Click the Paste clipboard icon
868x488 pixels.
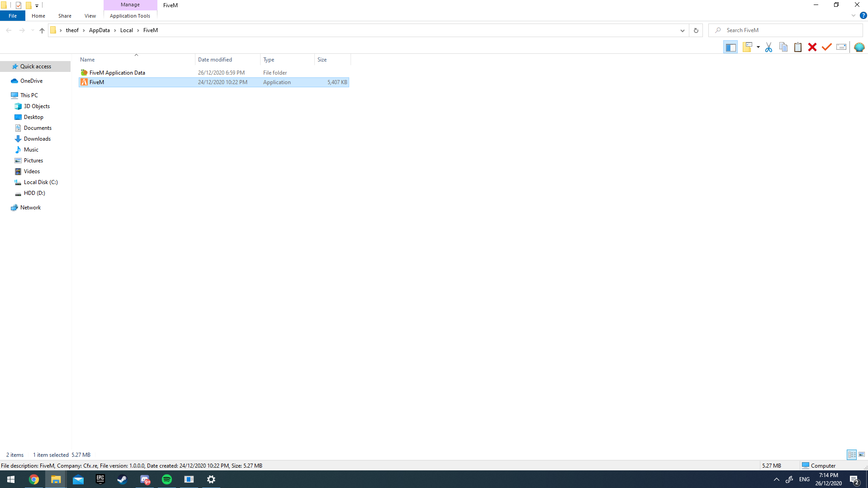click(798, 47)
